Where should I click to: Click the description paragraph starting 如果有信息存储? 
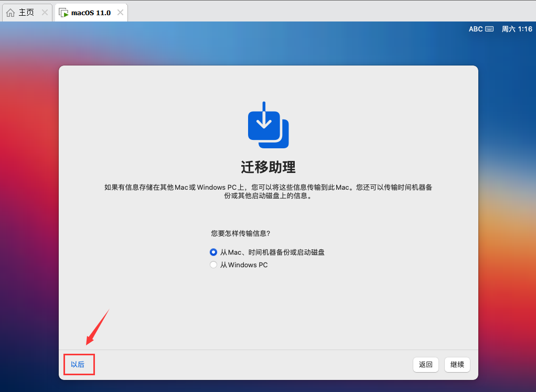click(269, 192)
